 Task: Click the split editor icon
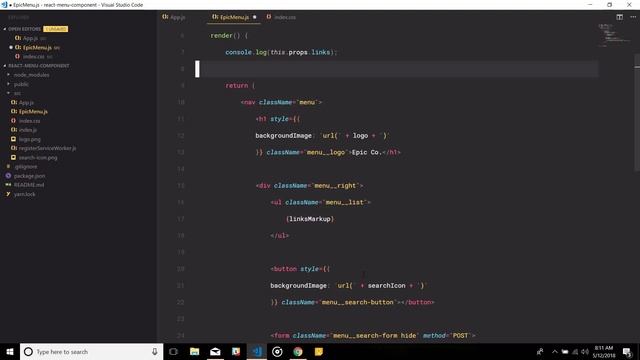(619, 17)
